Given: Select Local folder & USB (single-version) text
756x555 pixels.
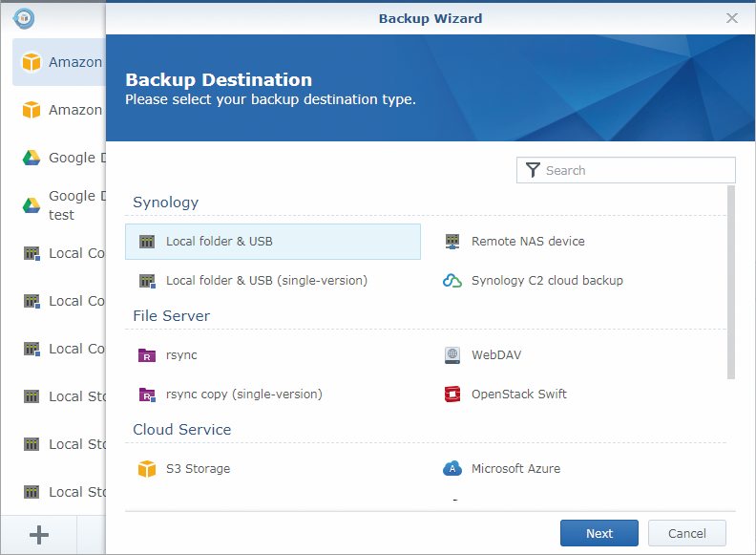Looking at the screenshot, I should tap(266, 281).
